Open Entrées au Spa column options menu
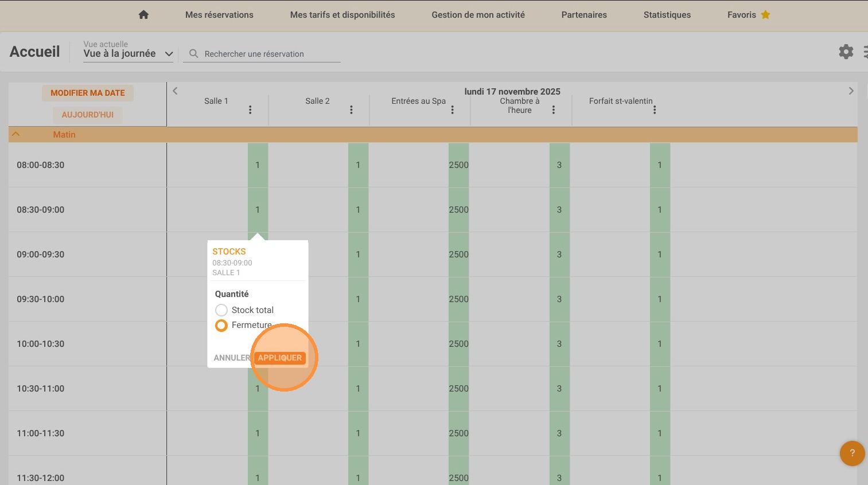The width and height of the screenshot is (868, 485). click(452, 109)
